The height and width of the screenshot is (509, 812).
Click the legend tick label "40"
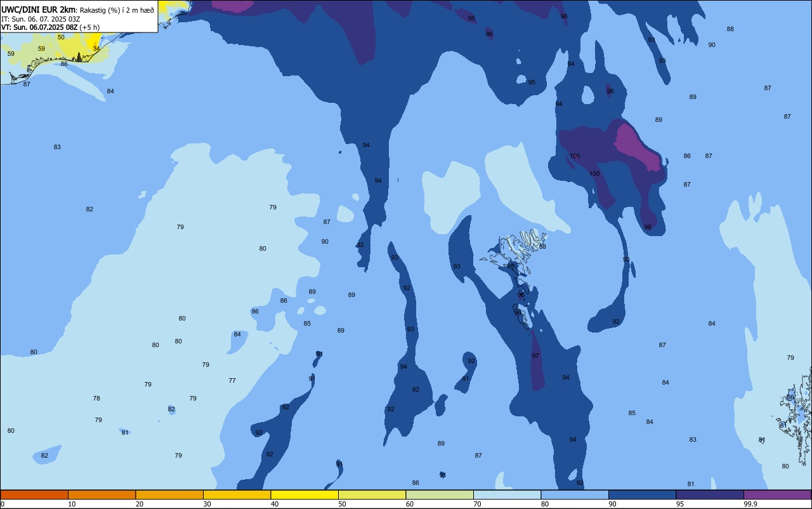coord(274,504)
